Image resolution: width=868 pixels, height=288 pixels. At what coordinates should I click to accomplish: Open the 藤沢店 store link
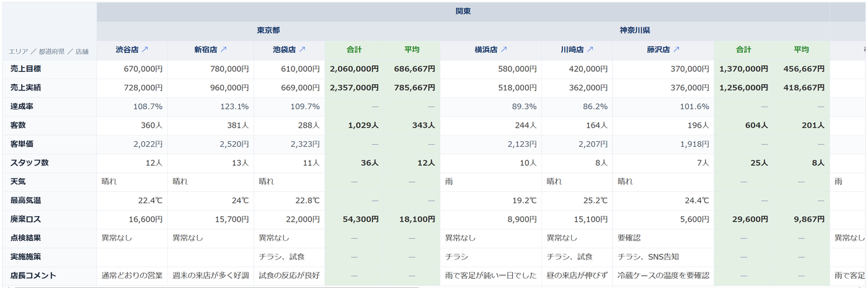coord(663,50)
